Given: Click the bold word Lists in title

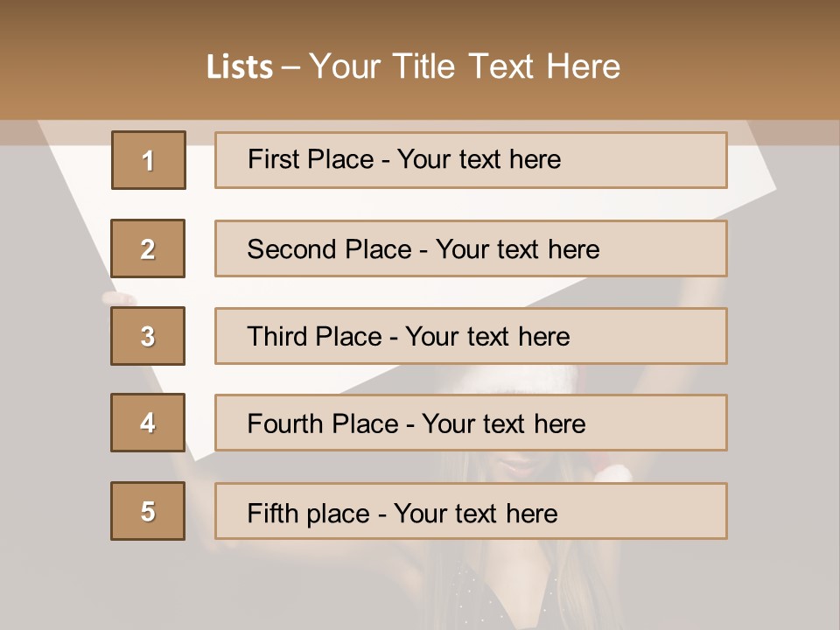Looking at the screenshot, I should pos(239,67).
